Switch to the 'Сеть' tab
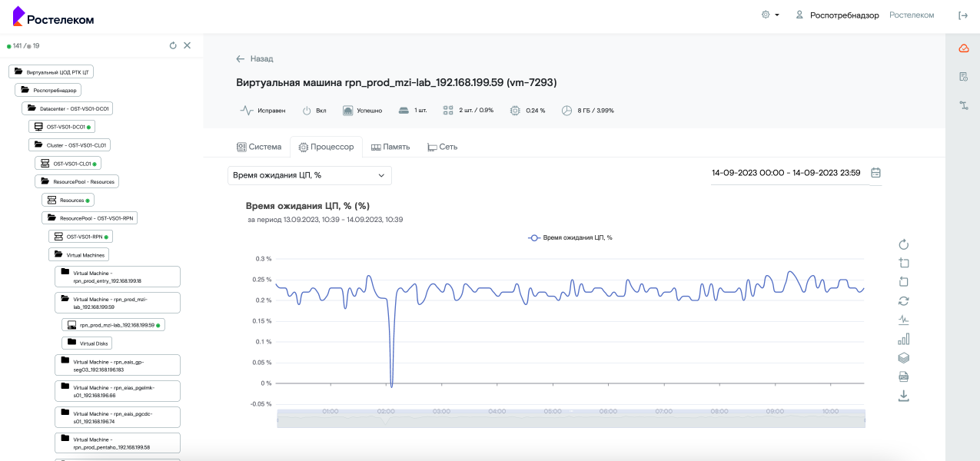Screen dimensions: 980x461 click(443, 147)
